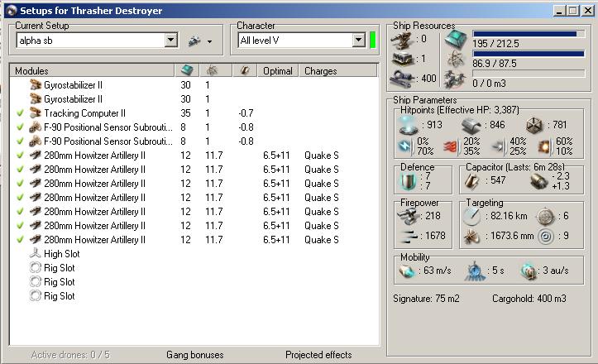The height and width of the screenshot is (364, 598).
Task: Click the capacitor capacity icon showing 547
Action: pyautogui.click(x=472, y=181)
